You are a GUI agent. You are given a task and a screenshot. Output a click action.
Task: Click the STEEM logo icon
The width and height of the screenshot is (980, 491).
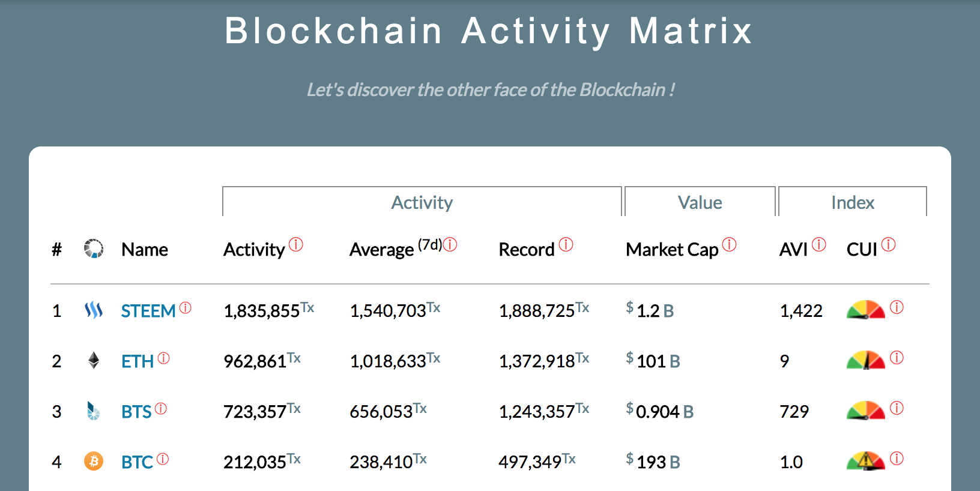[94, 310]
